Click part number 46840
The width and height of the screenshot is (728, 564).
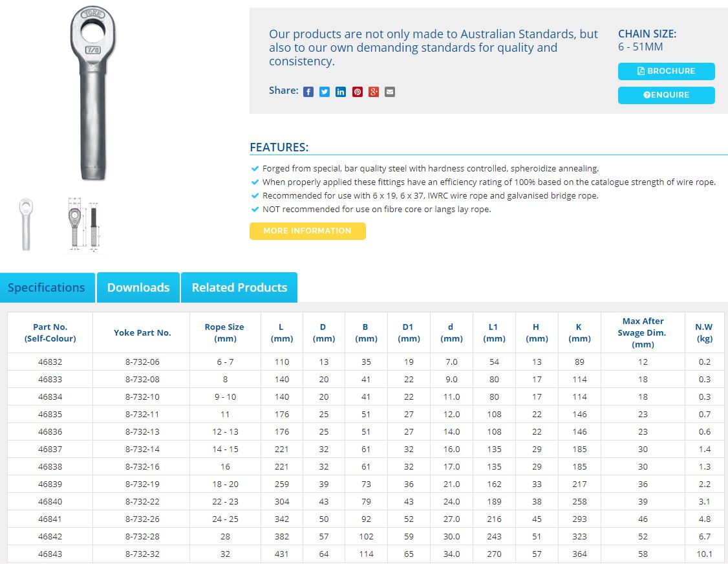point(50,502)
